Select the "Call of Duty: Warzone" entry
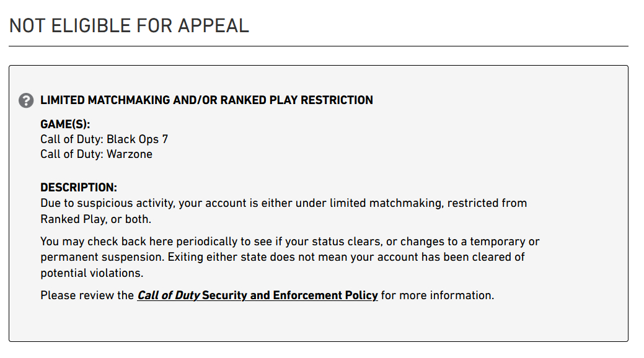Screen dimensions: 644x358 click(x=96, y=154)
